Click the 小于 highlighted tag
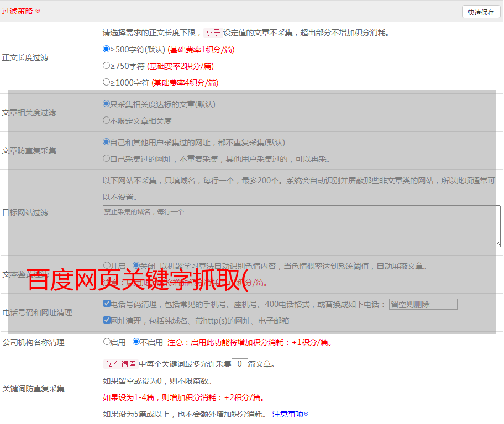The height and width of the screenshot is (424, 504). tap(213, 33)
